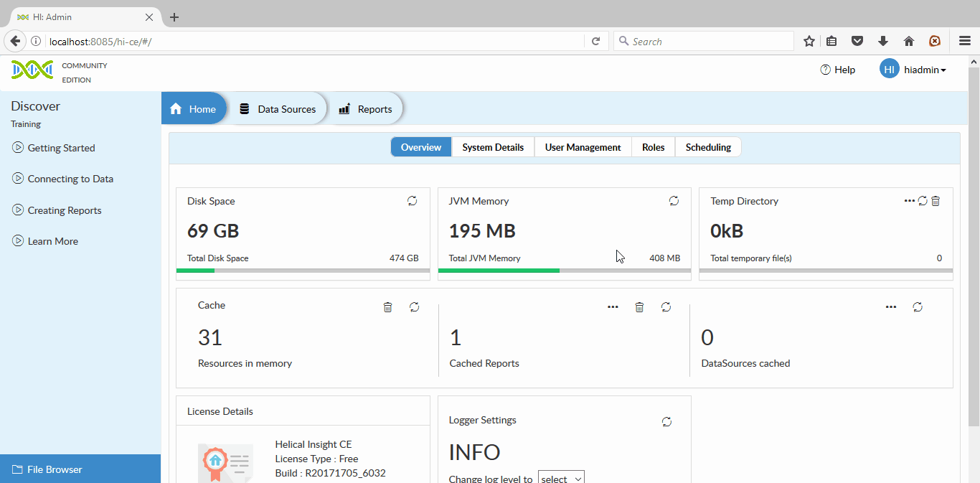Go to the Scheduling section

[708, 146]
